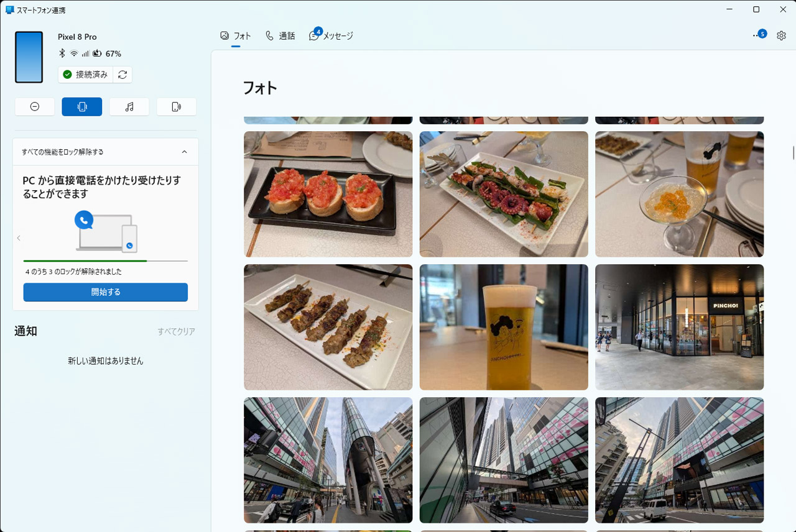The height and width of the screenshot is (532, 796).
Task: Collapse the unlock features panel
Action: pyautogui.click(x=184, y=151)
